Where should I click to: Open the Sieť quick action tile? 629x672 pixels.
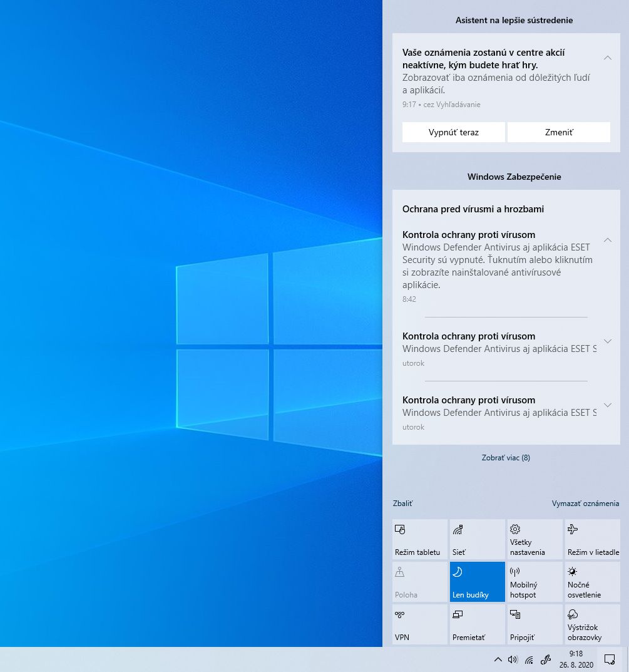tap(477, 539)
